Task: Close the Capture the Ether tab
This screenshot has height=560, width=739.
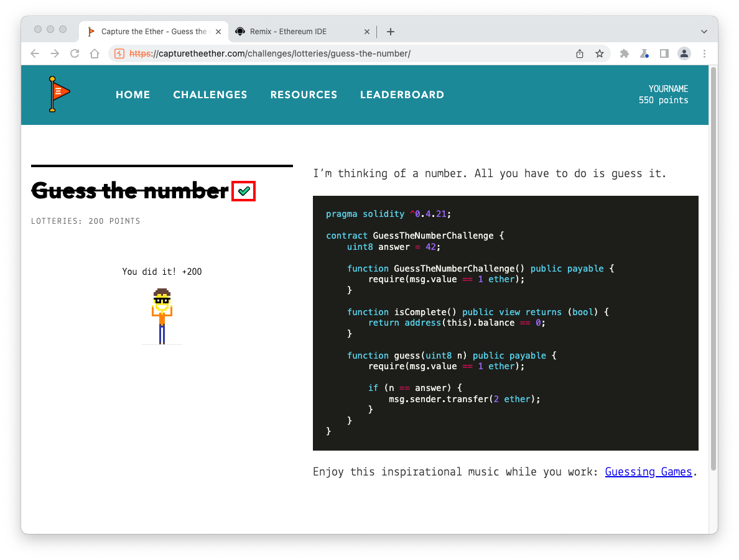Action: click(x=218, y=32)
